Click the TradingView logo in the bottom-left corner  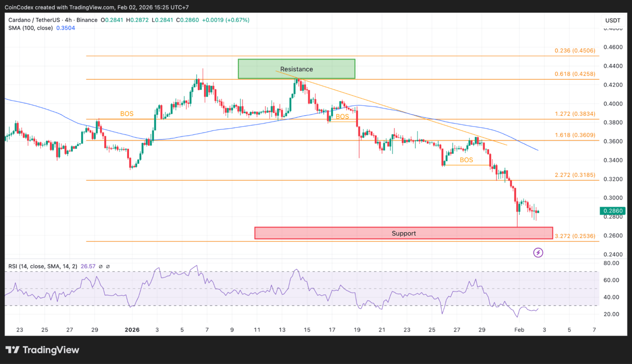pos(43,350)
